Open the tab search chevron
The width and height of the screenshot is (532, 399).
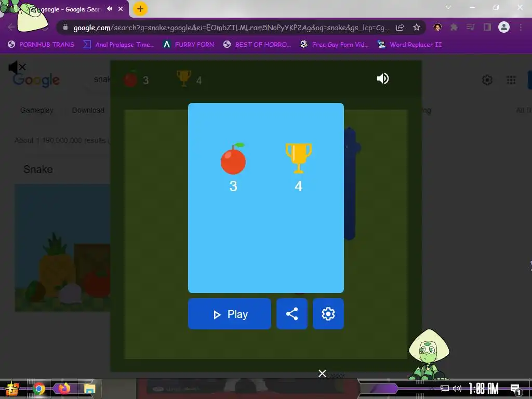pos(448,7)
